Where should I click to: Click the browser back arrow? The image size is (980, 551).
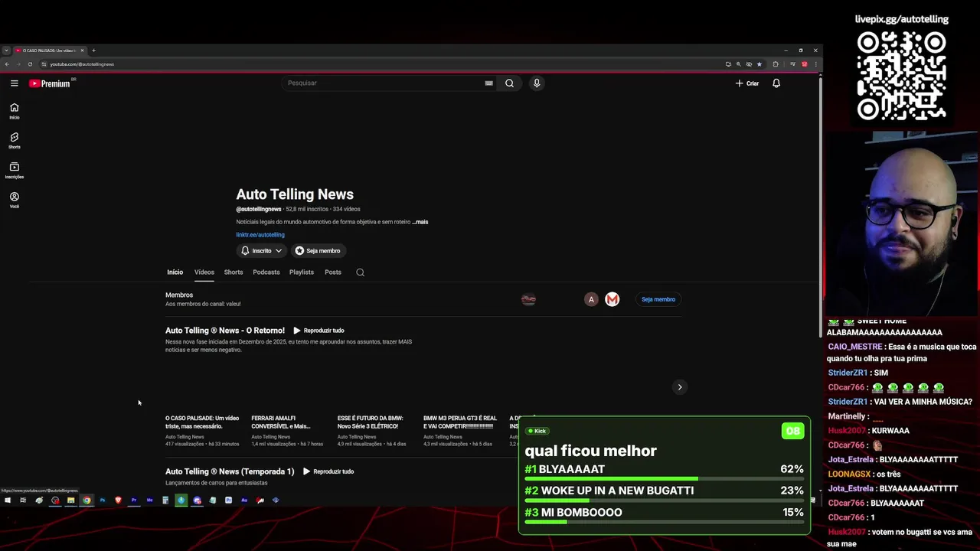(x=7, y=64)
